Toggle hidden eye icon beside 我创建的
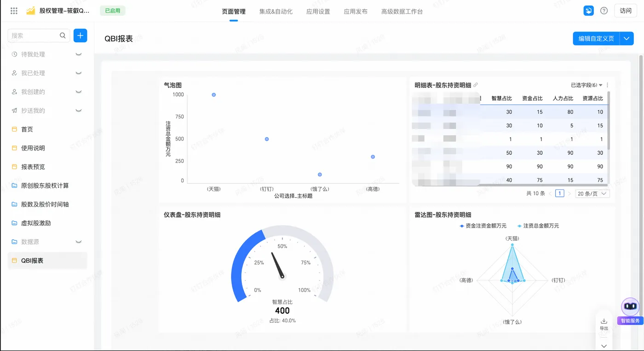 pos(78,92)
